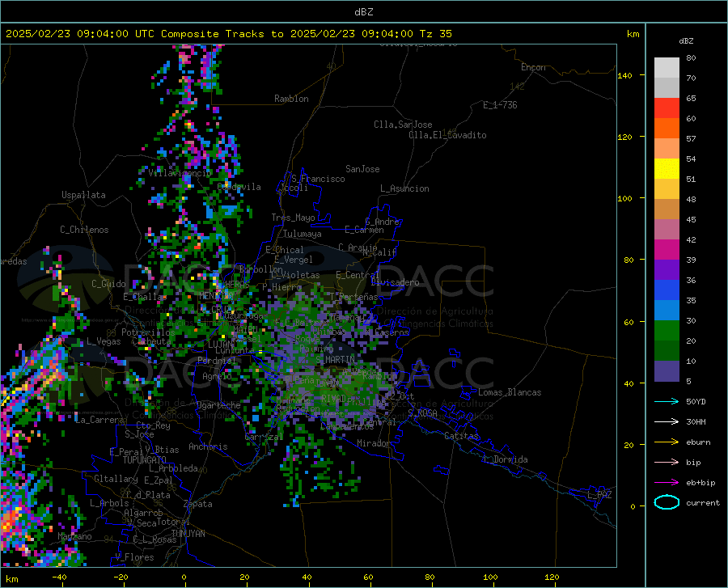Click the 'Clla.SanJose' place label
This screenshot has width=728, height=588.
pos(403,125)
